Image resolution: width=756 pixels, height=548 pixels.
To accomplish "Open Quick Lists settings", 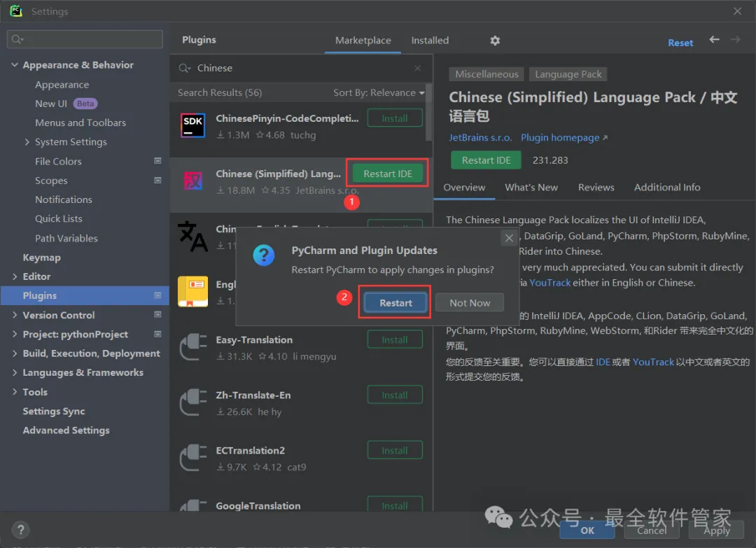I will tap(58, 219).
